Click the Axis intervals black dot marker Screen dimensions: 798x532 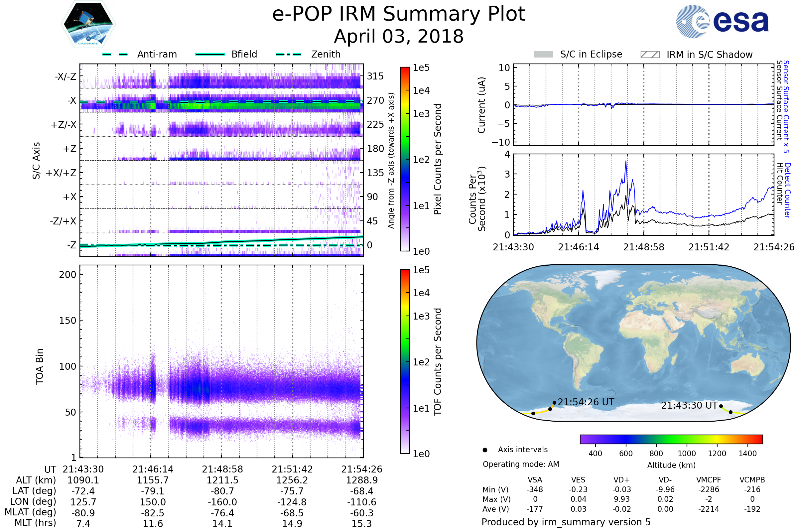pos(485,450)
